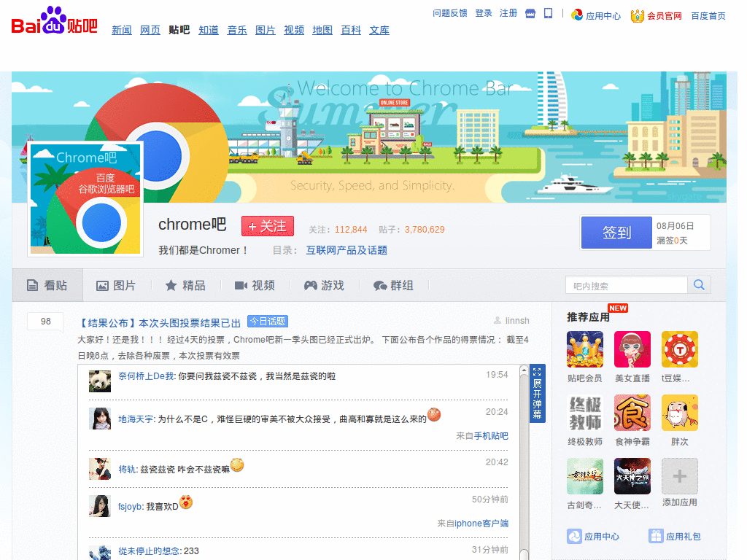The height and width of the screenshot is (560, 747).
Task: Open 音乐 in top navigation
Action: (x=237, y=30)
